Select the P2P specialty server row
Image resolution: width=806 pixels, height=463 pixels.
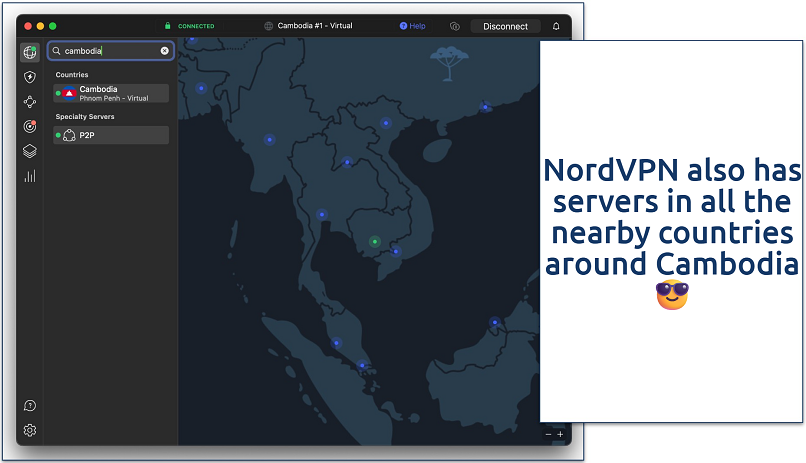click(111, 135)
